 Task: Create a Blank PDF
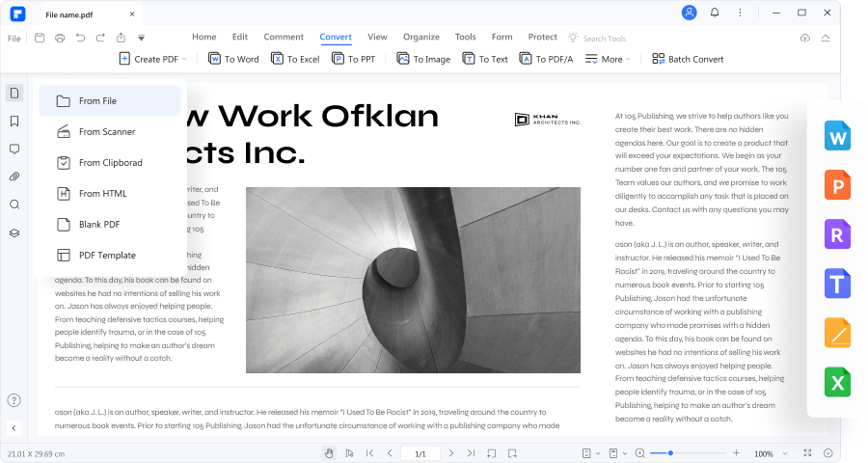tap(110, 225)
